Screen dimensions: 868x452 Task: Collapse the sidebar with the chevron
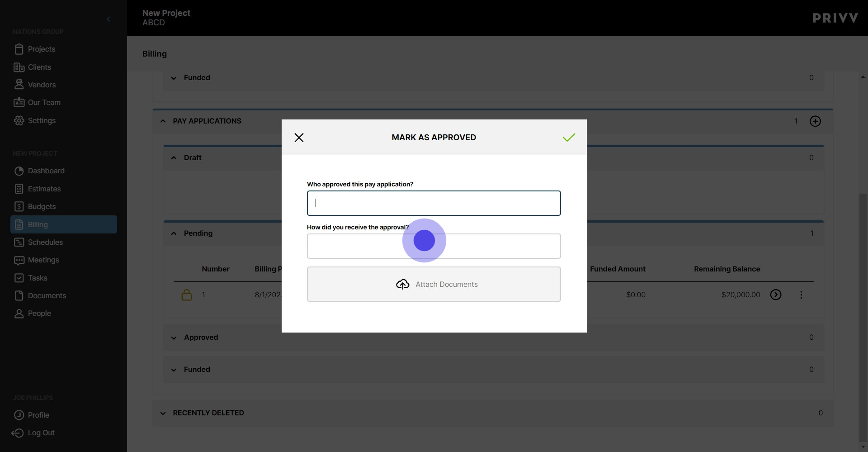coord(108,19)
